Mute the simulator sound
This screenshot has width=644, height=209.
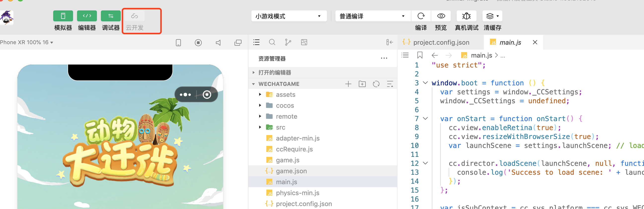click(218, 43)
